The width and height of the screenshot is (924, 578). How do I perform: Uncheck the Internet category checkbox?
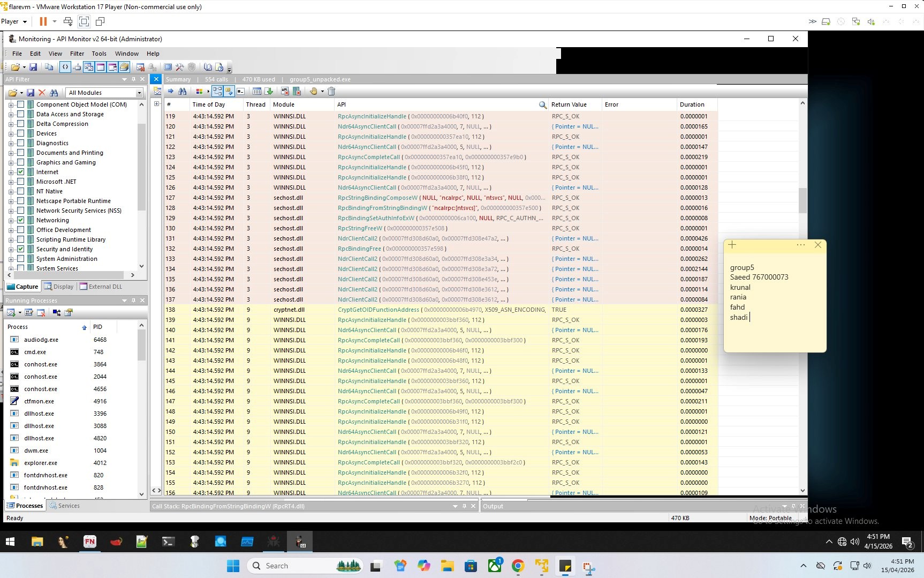coord(21,172)
